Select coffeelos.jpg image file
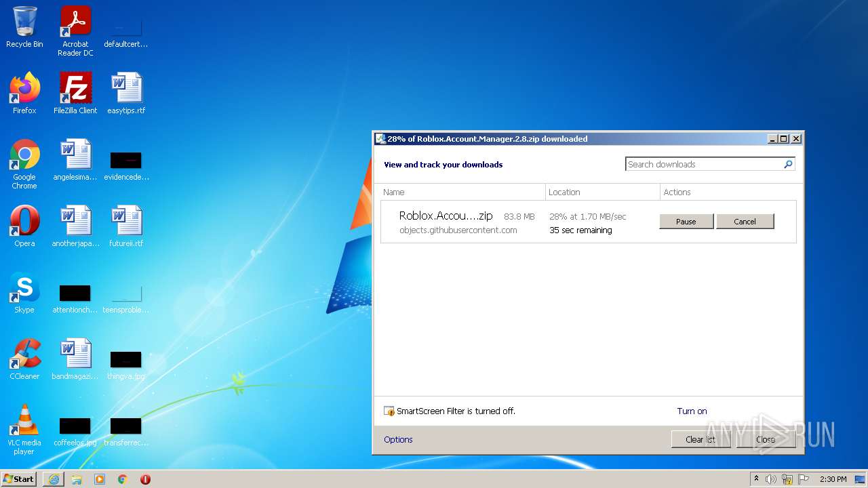 coord(75,431)
